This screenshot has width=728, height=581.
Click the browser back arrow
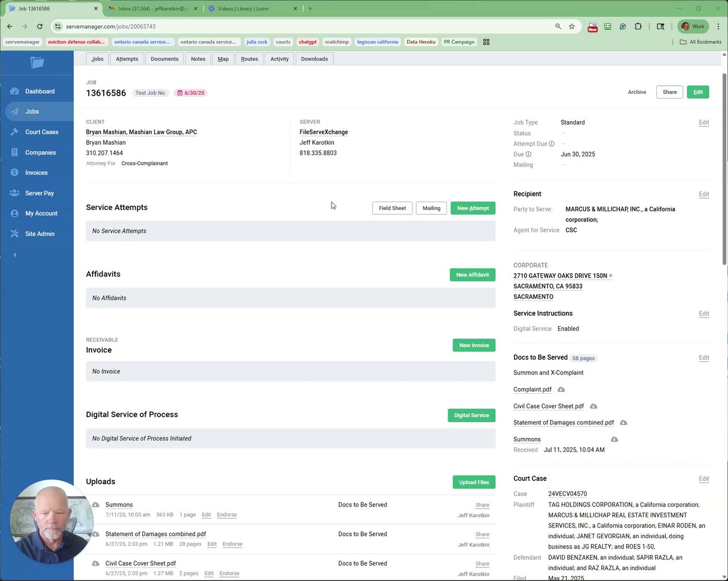(x=10, y=26)
